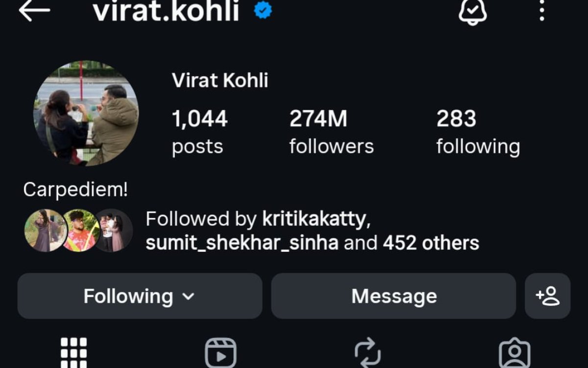Tap the blue verified badge beside username
Viewport: 588px width, 368px height.
(x=262, y=10)
